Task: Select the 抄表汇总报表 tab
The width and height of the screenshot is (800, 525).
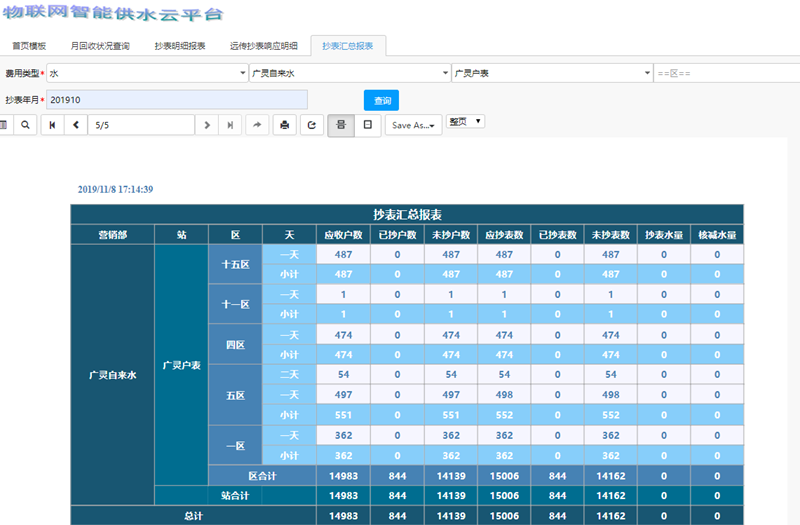Action: pos(348,46)
